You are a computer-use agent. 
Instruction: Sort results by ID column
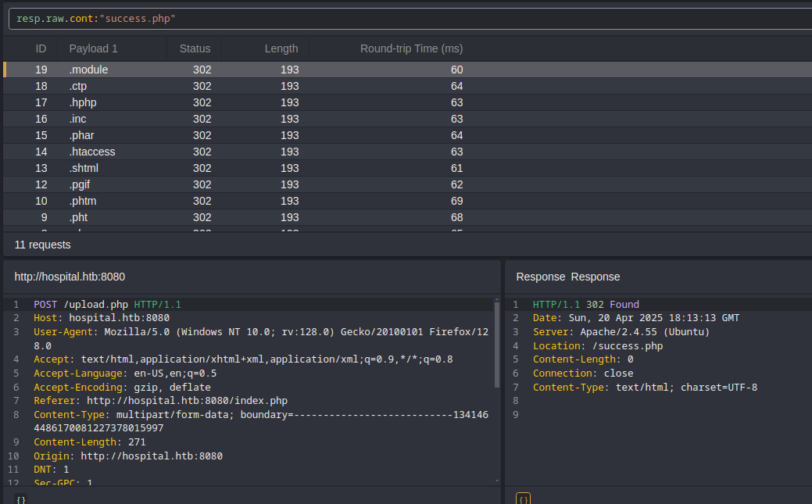[x=41, y=48]
